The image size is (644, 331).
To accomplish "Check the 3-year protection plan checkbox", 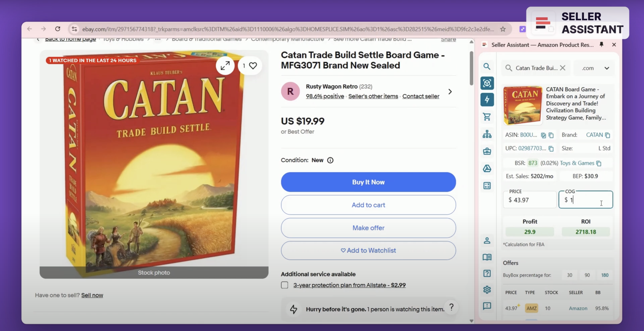I will tap(285, 285).
